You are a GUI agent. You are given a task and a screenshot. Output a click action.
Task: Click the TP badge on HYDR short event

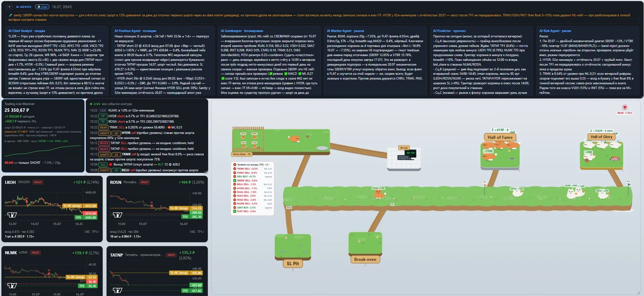103,116
